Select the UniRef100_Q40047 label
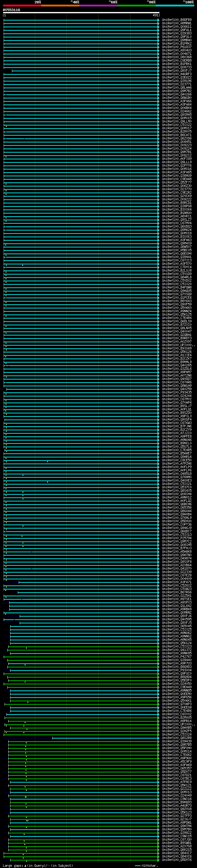This screenshot has width=197, height=868. [176, 332]
